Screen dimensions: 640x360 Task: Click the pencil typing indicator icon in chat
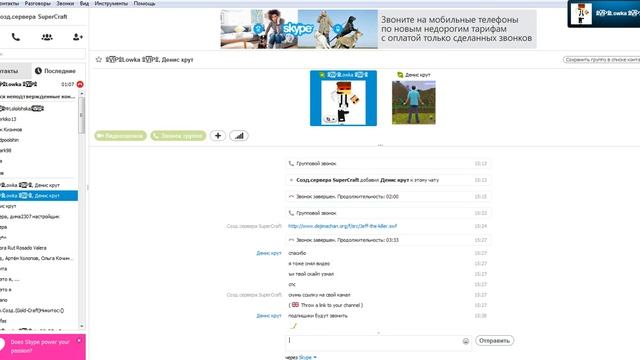point(292,326)
